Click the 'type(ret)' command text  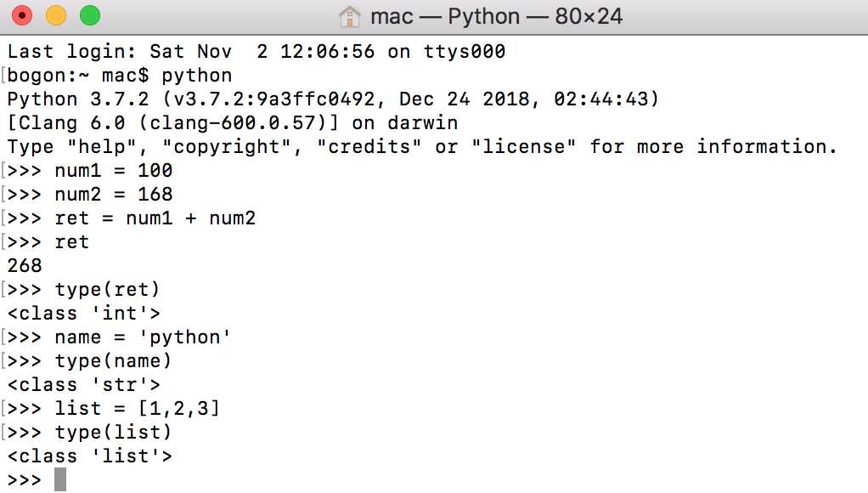coord(107,289)
